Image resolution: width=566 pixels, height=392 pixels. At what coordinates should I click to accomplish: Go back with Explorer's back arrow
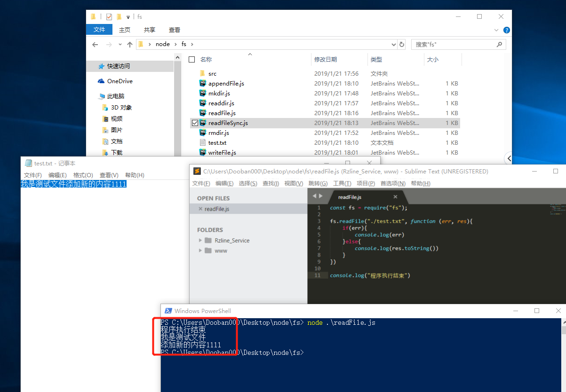[95, 44]
